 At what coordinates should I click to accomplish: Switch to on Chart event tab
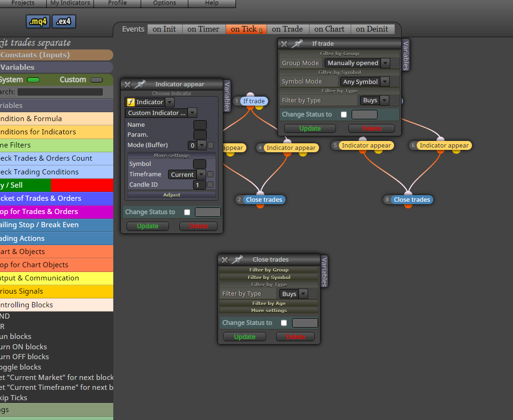(329, 29)
